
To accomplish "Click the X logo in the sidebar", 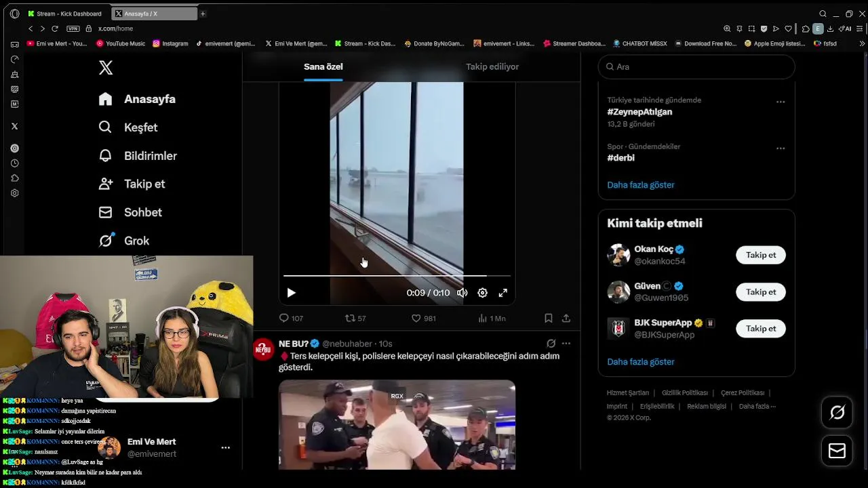I will tap(106, 68).
